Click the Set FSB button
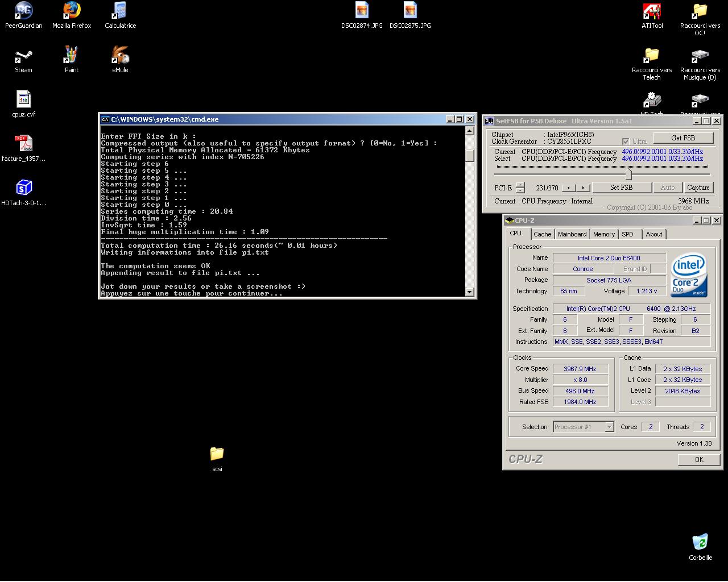Image resolution: width=728 pixels, height=582 pixels. tap(621, 188)
